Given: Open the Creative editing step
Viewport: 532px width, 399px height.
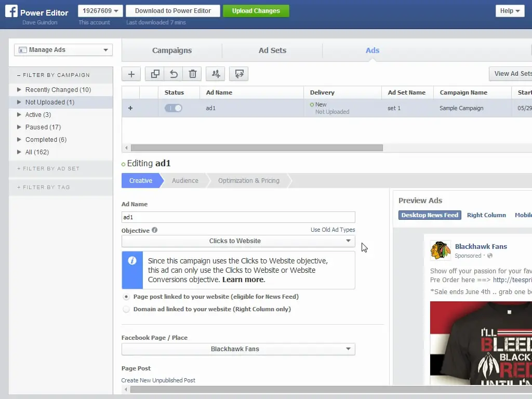Looking at the screenshot, I should pyautogui.click(x=141, y=181).
